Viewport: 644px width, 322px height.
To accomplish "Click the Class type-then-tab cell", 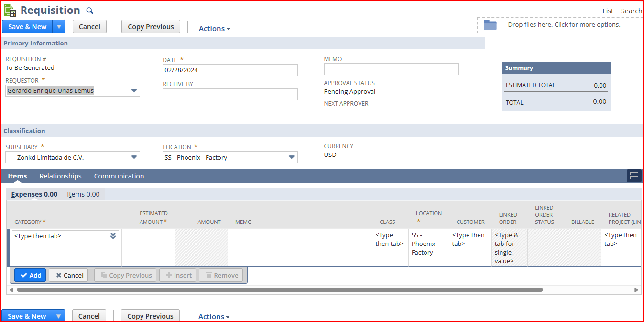I will [x=390, y=248].
